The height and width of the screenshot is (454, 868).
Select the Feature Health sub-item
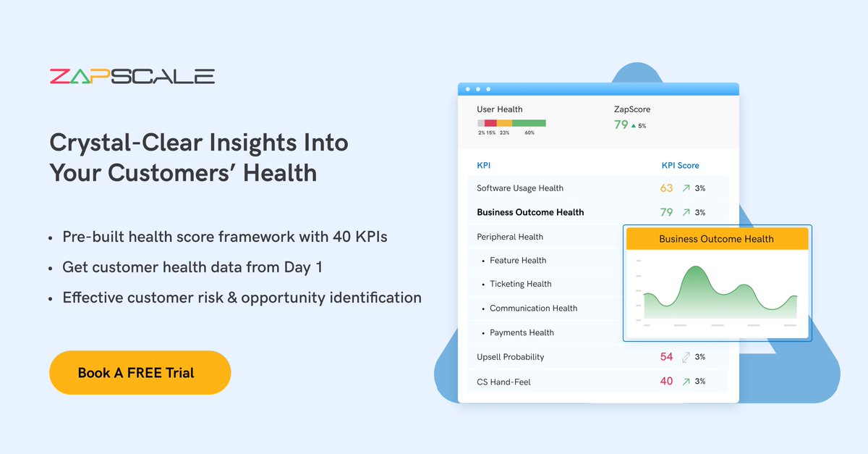[x=518, y=261]
